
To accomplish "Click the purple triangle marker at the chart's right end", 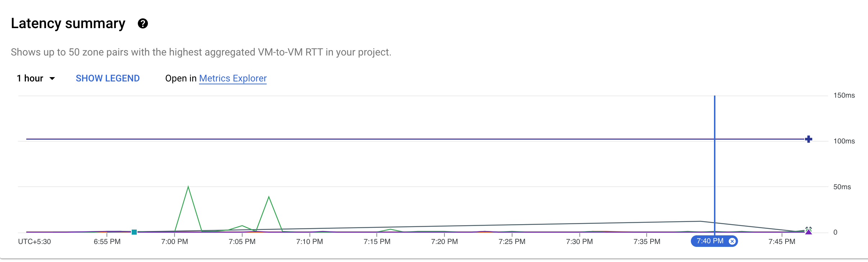I will 809,232.
